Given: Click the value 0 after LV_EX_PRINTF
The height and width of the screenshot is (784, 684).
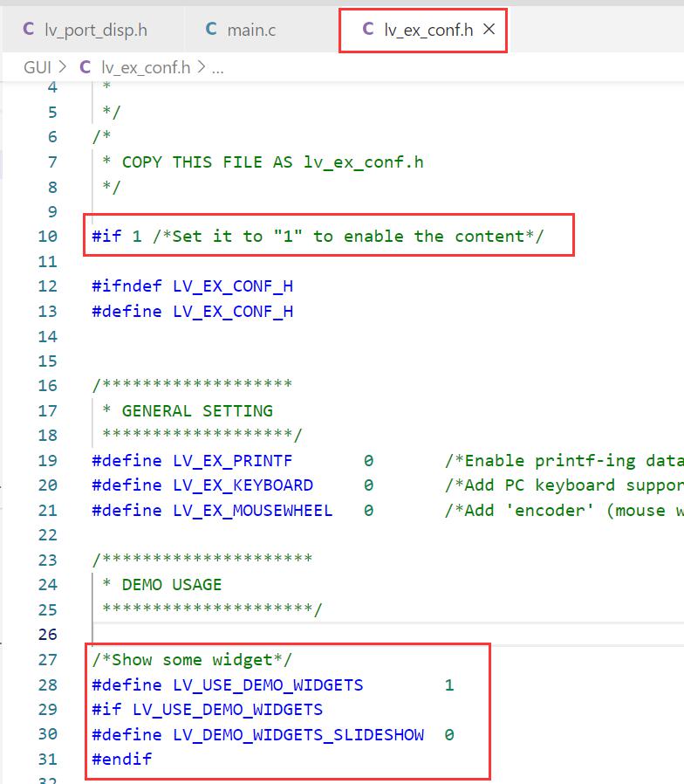Looking at the screenshot, I should pyautogui.click(x=368, y=460).
